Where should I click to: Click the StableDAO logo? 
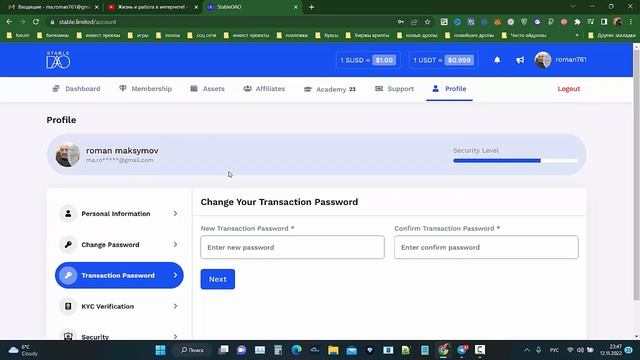point(58,60)
